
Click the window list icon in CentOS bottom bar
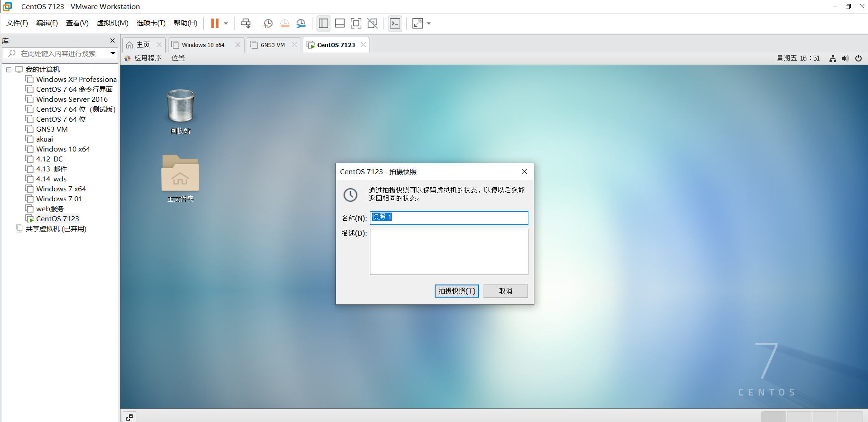pos(129,417)
